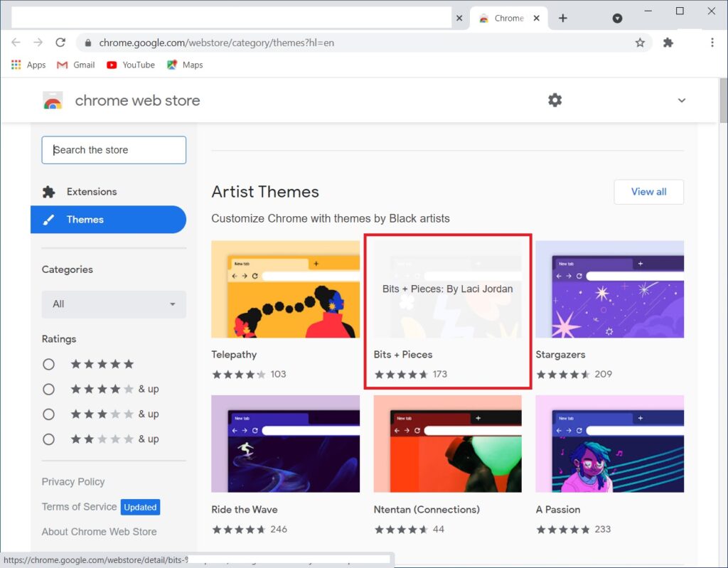Bookmark this page with star icon
The width and height of the screenshot is (728, 568).
[x=640, y=43]
